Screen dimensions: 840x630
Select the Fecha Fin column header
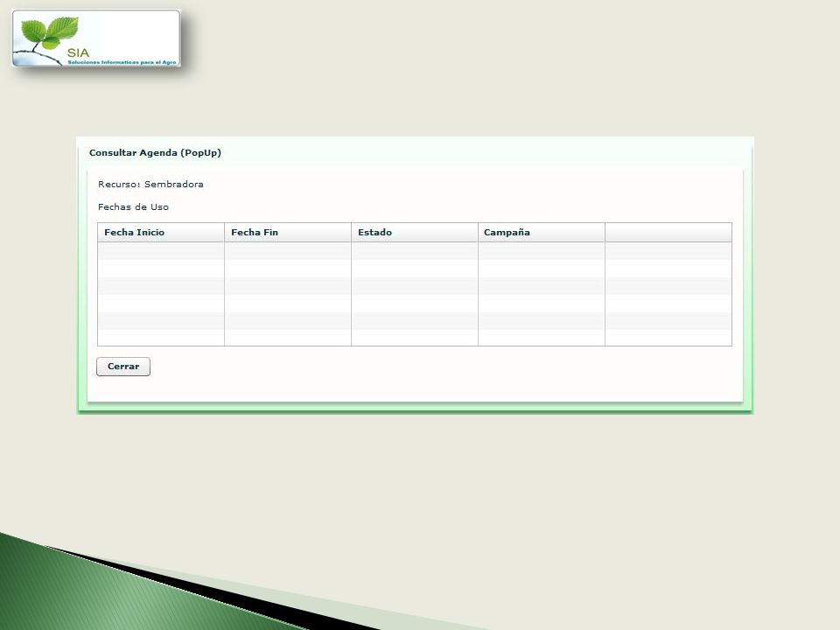(x=288, y=233)
